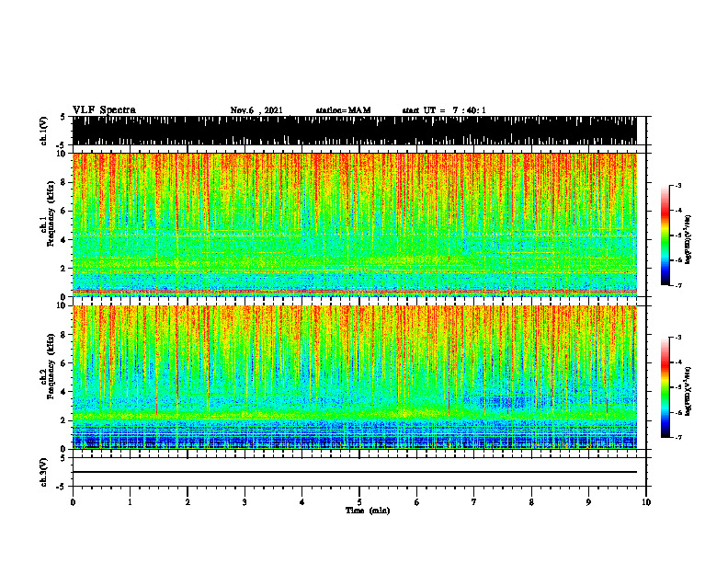
Task: Click the ch.2 'Frequency (kHz)' axis label
Action: 51,366
